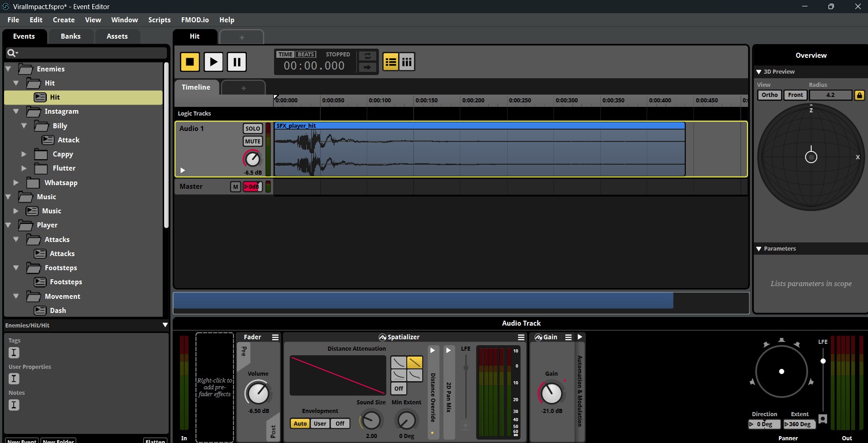Click the 3D preview radius lock icon
The width and height of the screenshot is (868, 443).
coord(859,95)
